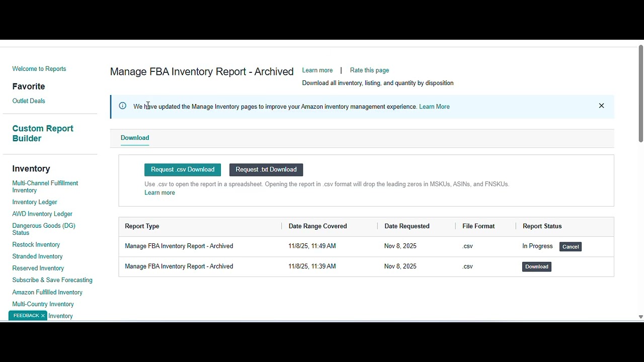Click the 11/8/25, 11:39 AM date cell
This screenshot has height=362, width=644.
[x=312, y=266]
